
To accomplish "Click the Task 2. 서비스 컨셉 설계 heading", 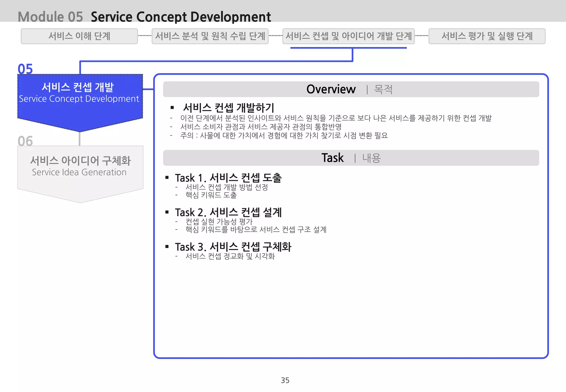I will pos(228,212).
